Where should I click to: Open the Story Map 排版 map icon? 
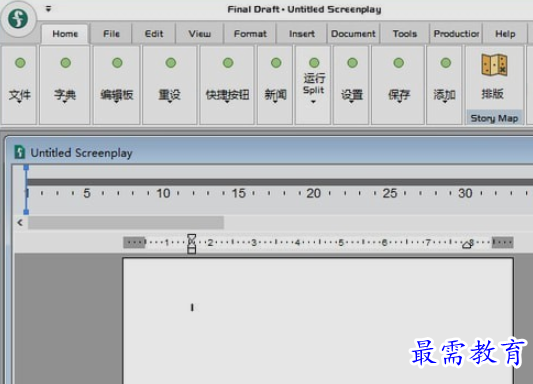(495, 65)
